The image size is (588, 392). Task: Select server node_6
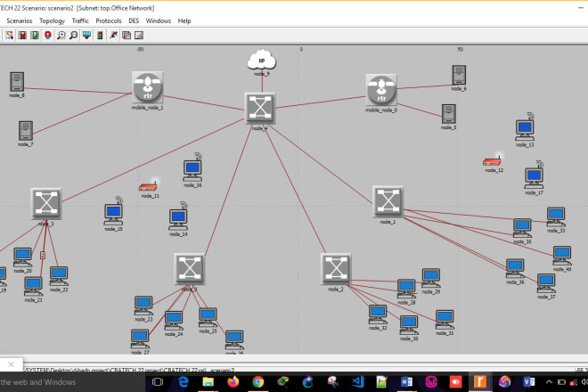pos(459,75)
